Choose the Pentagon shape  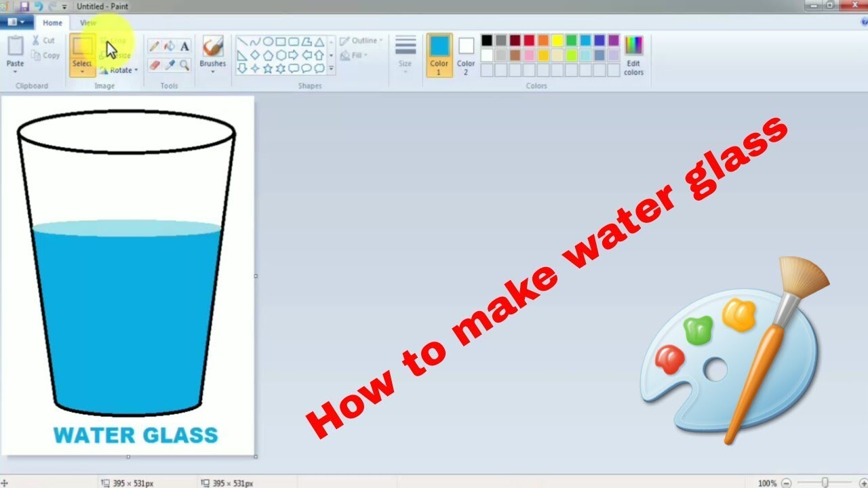click(x=268, y=55)
